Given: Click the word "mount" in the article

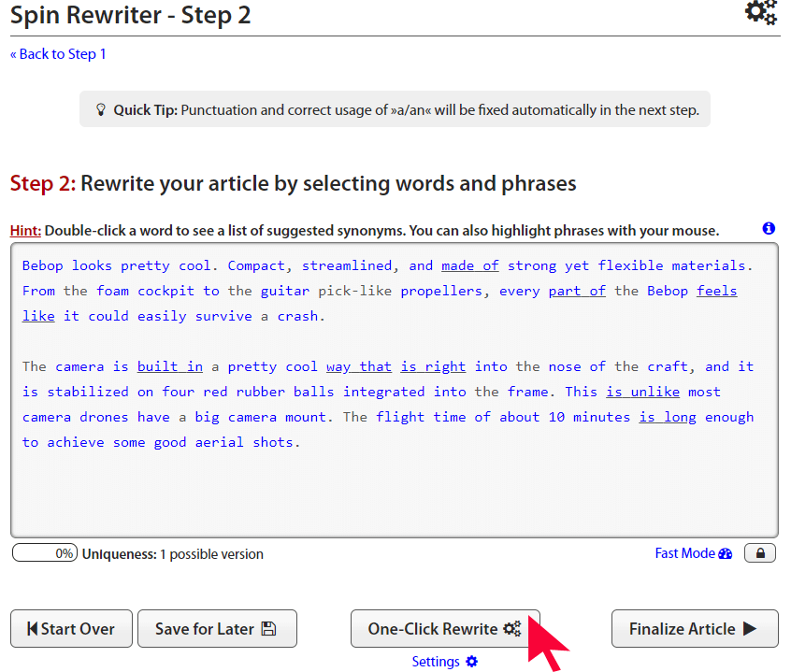Looking at the screenshot, I should pyautogui.click(x=305, y=417).
